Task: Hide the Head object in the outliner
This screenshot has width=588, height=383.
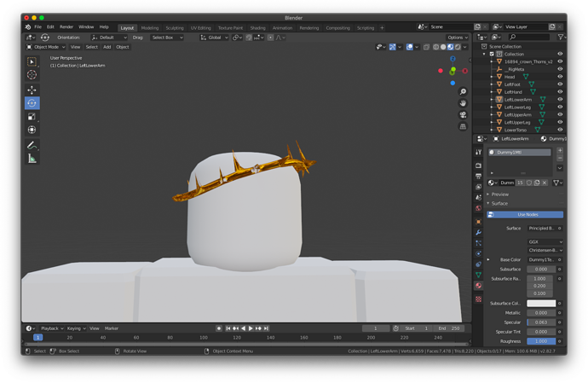Action: point(560,77)
